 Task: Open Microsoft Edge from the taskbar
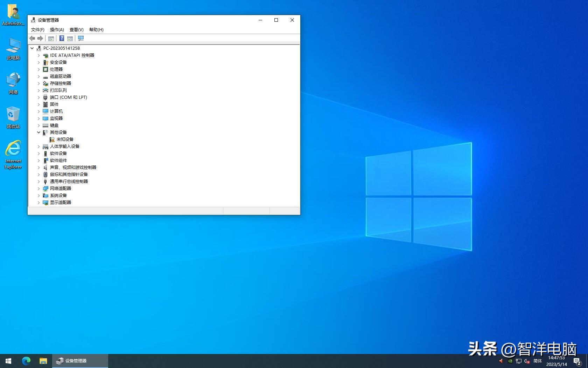[26, 361]
